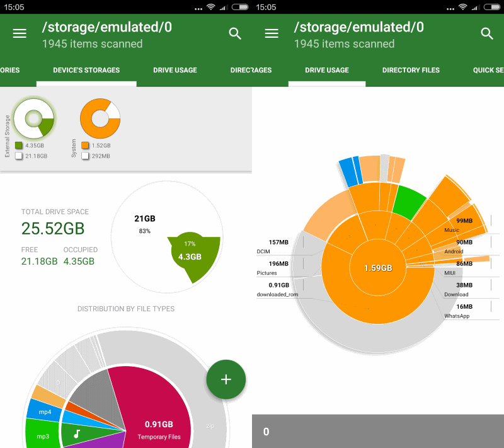
Task: Switch to DRIVE USAGE tab on right screen
Action: tap(327, 70)
